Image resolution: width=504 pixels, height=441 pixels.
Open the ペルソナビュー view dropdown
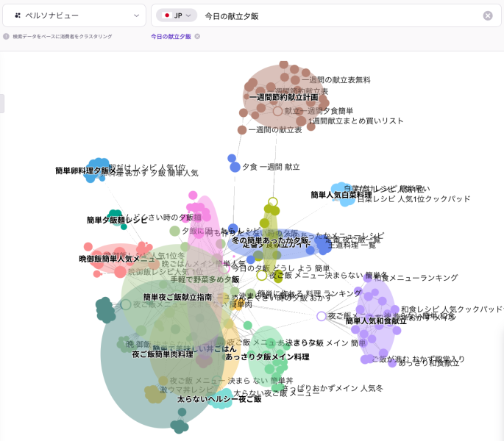[x=74, y=15]
